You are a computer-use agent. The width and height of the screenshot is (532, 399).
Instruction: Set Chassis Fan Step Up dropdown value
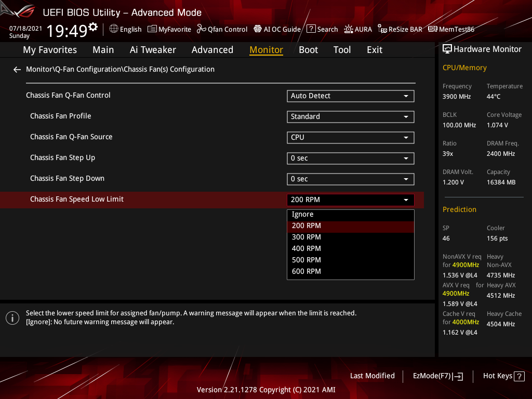pos(350,158)
